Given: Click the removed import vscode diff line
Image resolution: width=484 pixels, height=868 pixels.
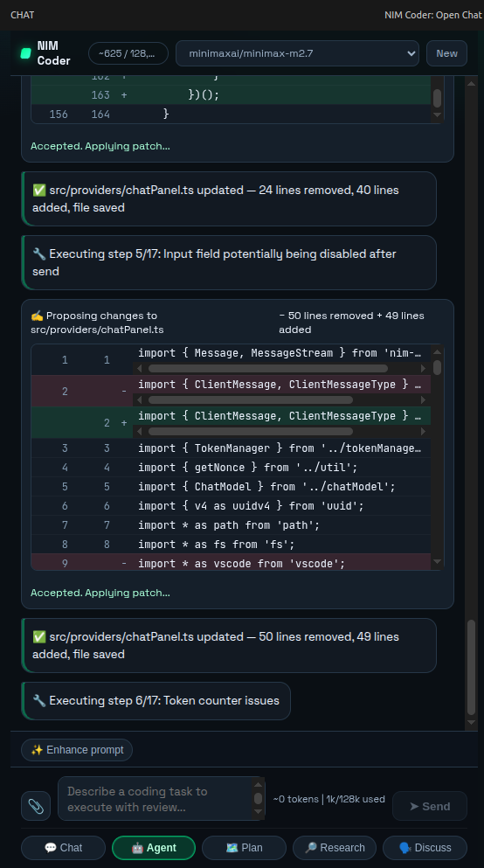Looking at the screenshot, I should pyautogui.click(x=232, y=562).
